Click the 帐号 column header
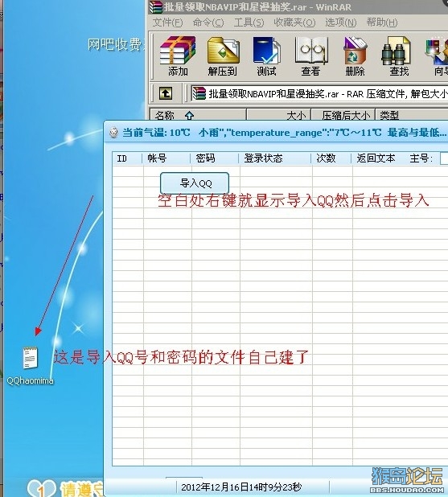The width and height of the screenshot is (448, 497). tap(166, 158)
